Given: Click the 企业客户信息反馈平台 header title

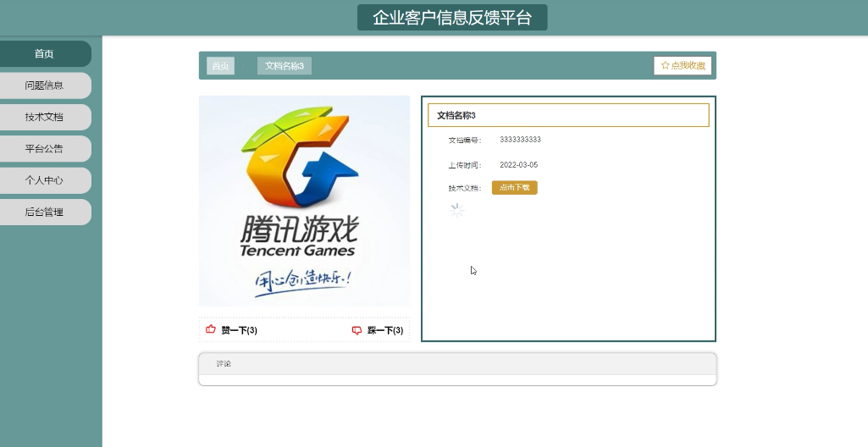Looking at the screenshot, I should pyautogui.click(x=451, y=18).
